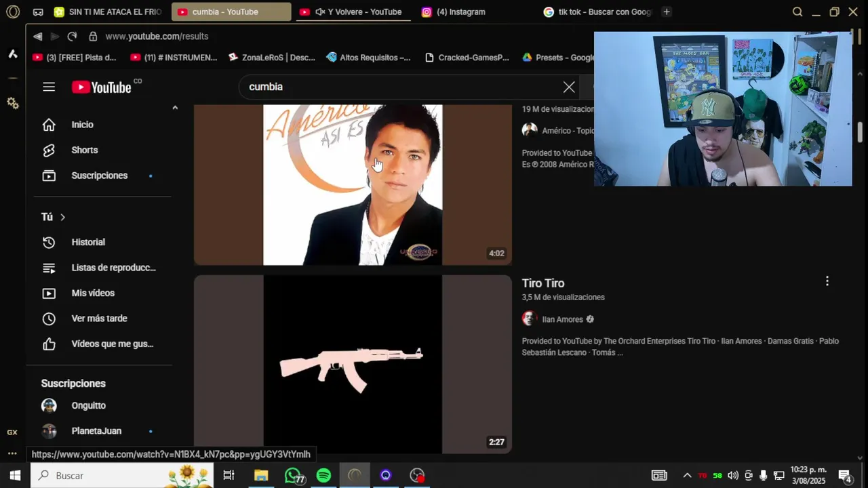Screen dimensions: 868x488
Task: Switch to the SIN TI ME ATACA EL FRIO tab
Action: pyautogui.click(x=107, y=12)
